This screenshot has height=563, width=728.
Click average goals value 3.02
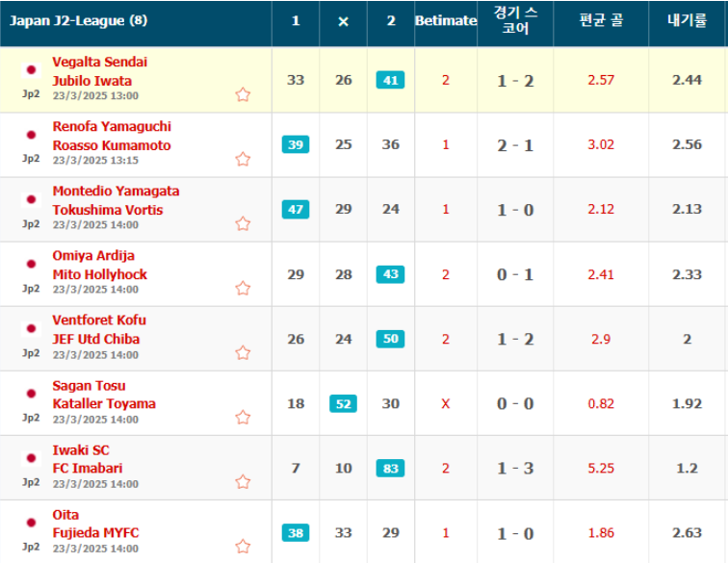click(x=601, y=144)
